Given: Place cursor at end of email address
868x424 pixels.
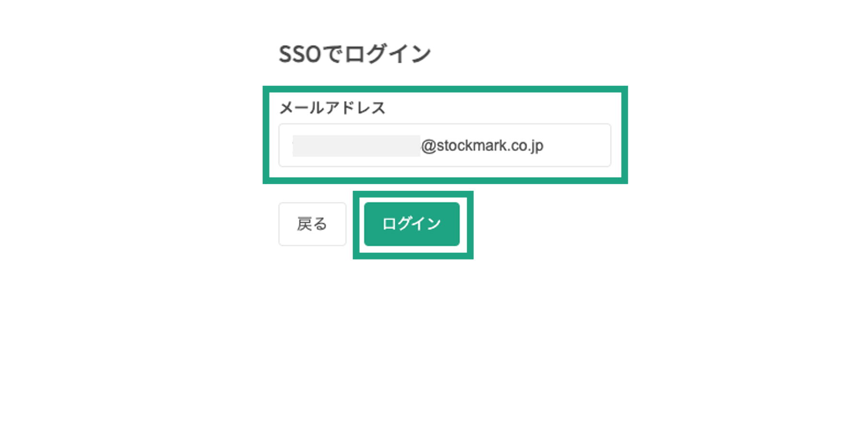Looking at the screenshot, I should click(545, 146).
